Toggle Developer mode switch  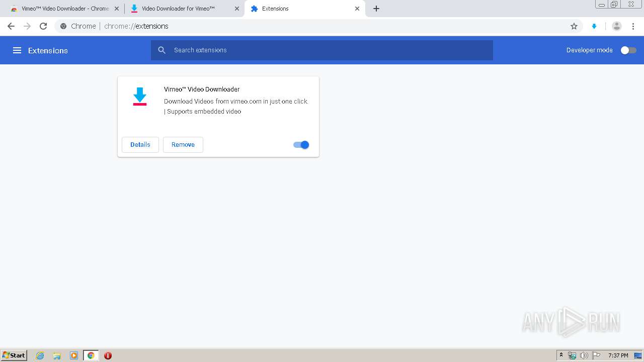tap(628, 50)
